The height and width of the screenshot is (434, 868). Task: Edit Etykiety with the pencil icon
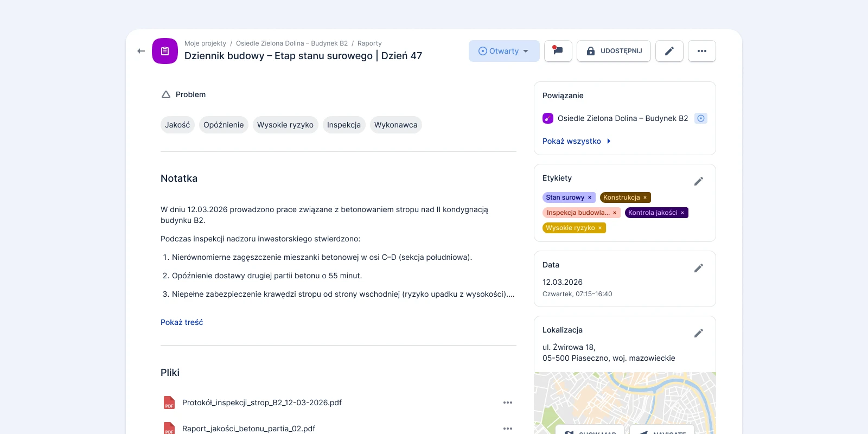(x=698, y=181)
